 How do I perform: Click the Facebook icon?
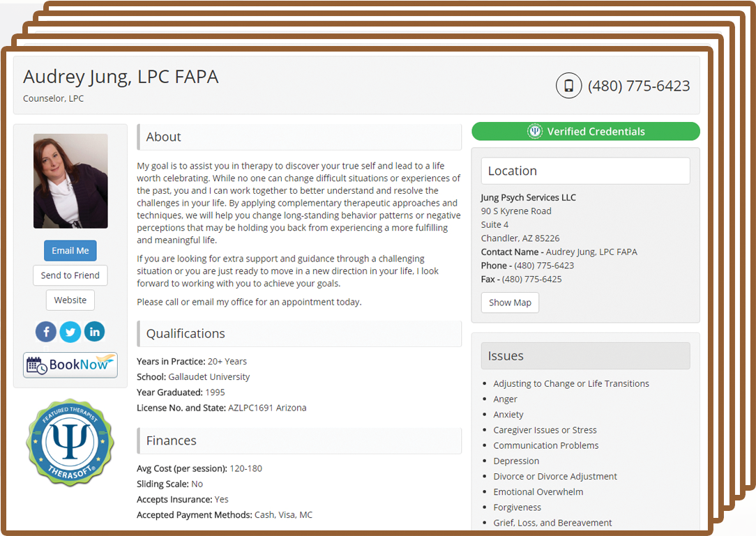[46, 332]
